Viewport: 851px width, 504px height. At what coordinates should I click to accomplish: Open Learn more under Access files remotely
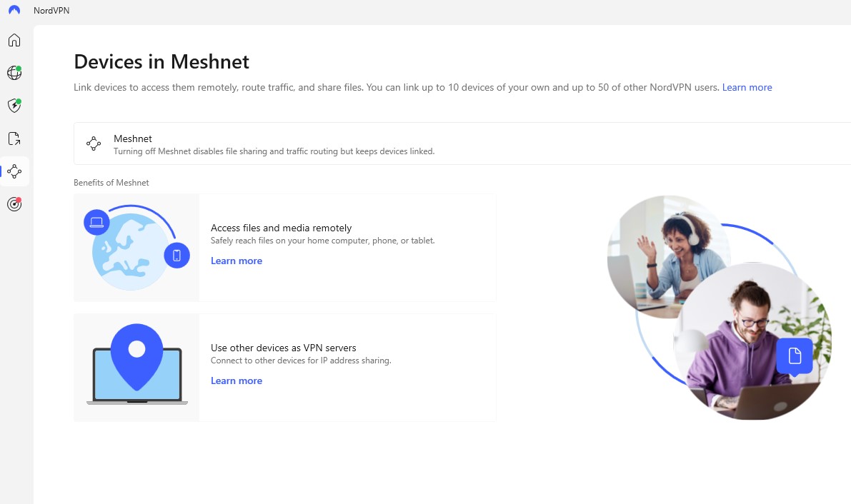coord(237,261)
